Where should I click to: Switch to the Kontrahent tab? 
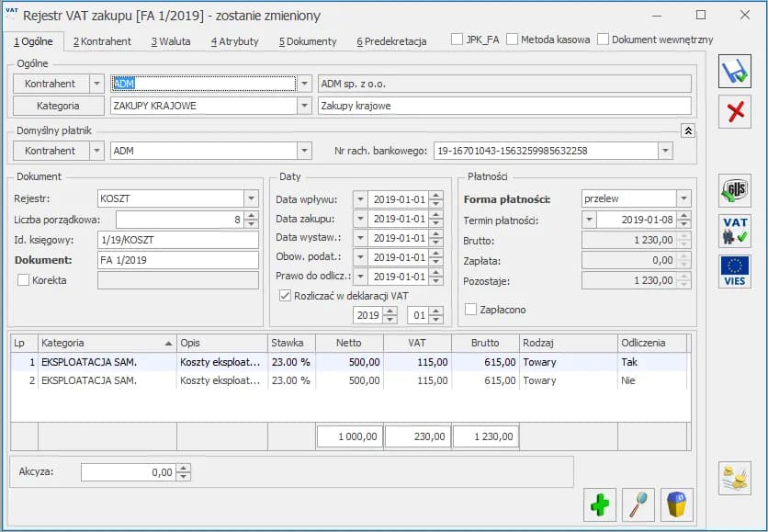102,41
